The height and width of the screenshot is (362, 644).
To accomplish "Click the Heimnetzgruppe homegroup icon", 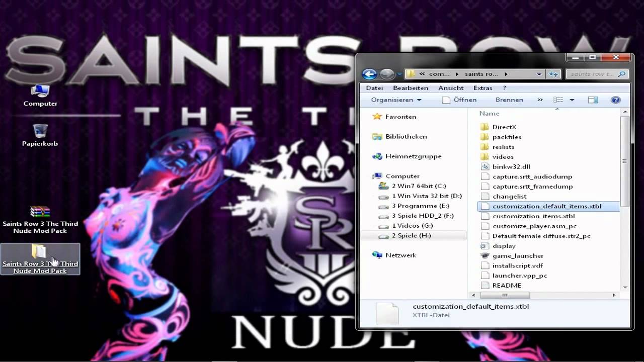I will (x=377, y=156).
